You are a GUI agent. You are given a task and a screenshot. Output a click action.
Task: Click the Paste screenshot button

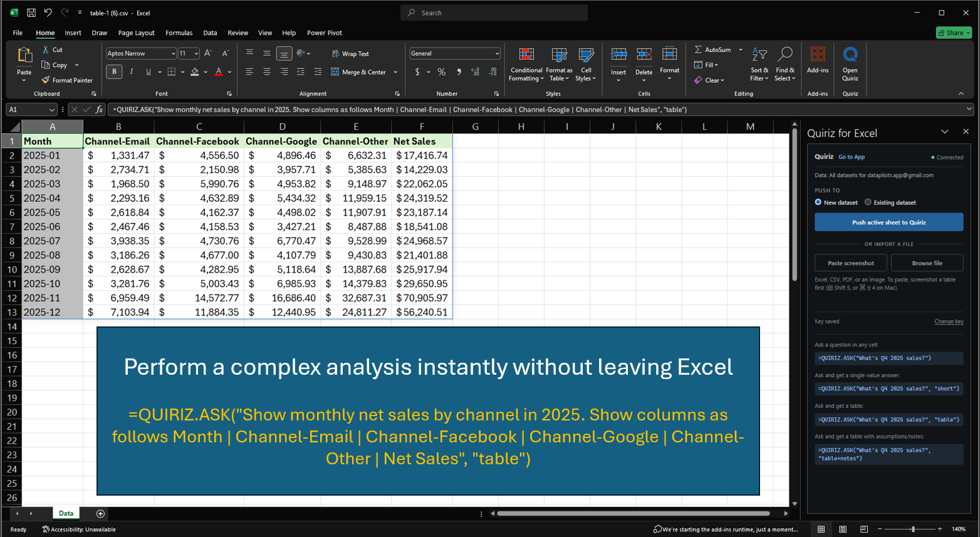[850, 263]
